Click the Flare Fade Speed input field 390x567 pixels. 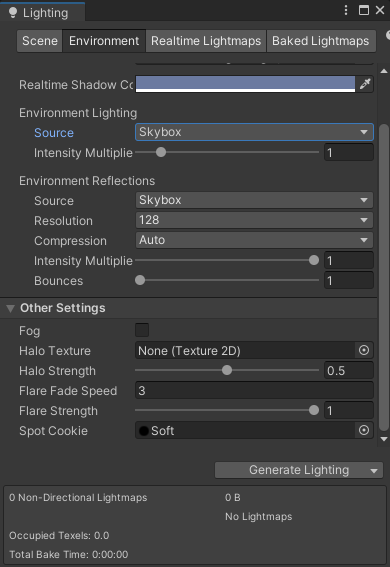[x=254, y=391]
